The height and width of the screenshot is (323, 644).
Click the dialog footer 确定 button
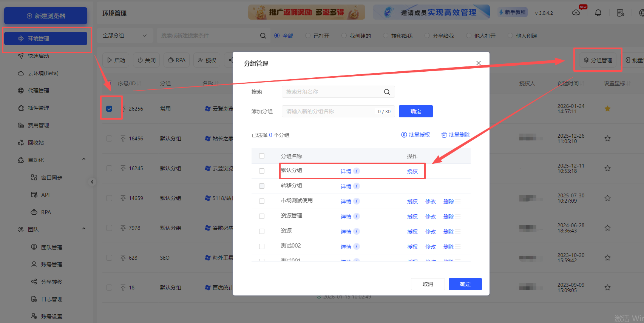point(465,284)
